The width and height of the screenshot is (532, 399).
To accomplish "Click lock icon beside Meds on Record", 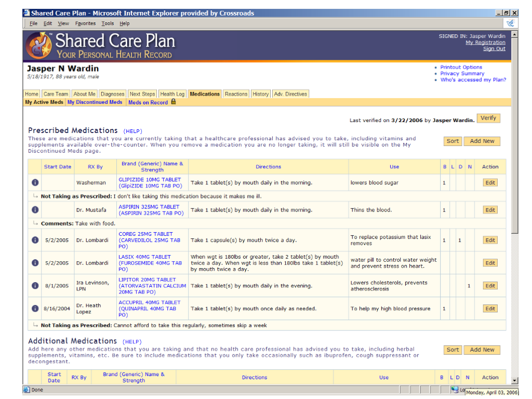I will 174,102.
